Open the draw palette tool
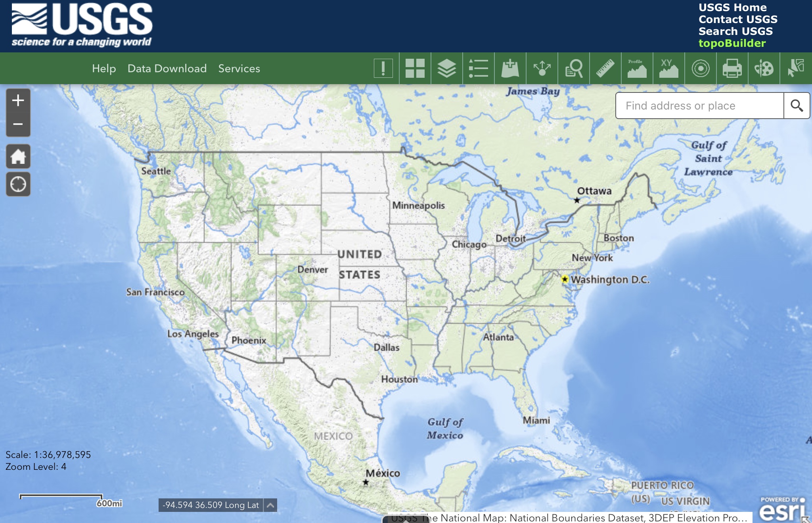 [764, 68]
